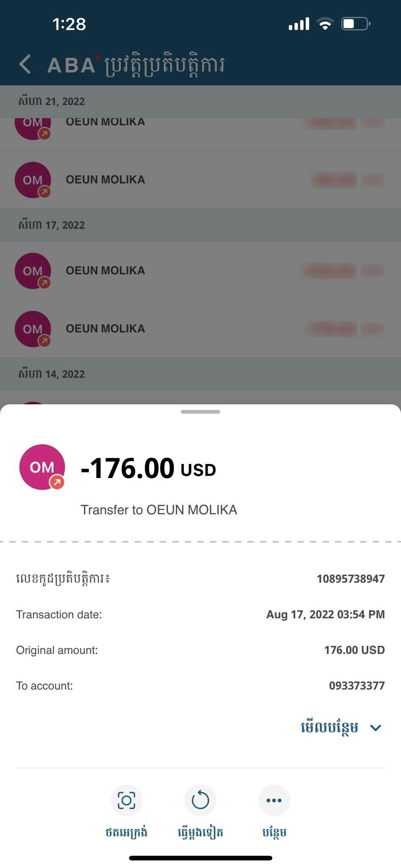Tap the screenshot receipt icon
The image size is (401, 868).
coord(126,800)
